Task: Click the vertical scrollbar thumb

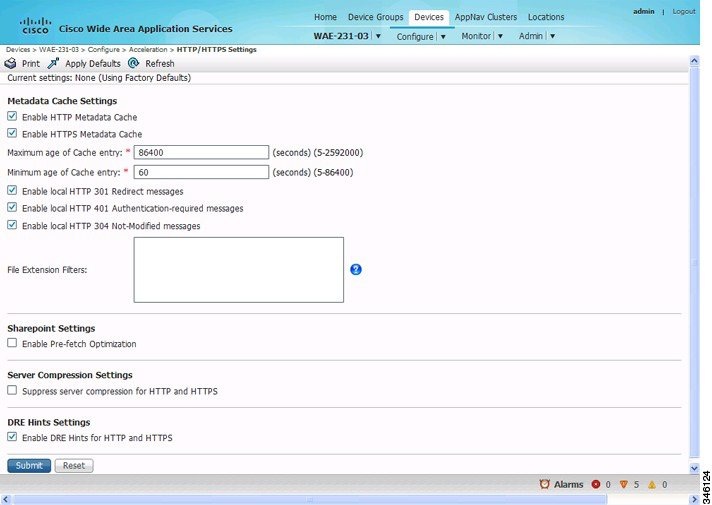Action: tap(694, 262)
